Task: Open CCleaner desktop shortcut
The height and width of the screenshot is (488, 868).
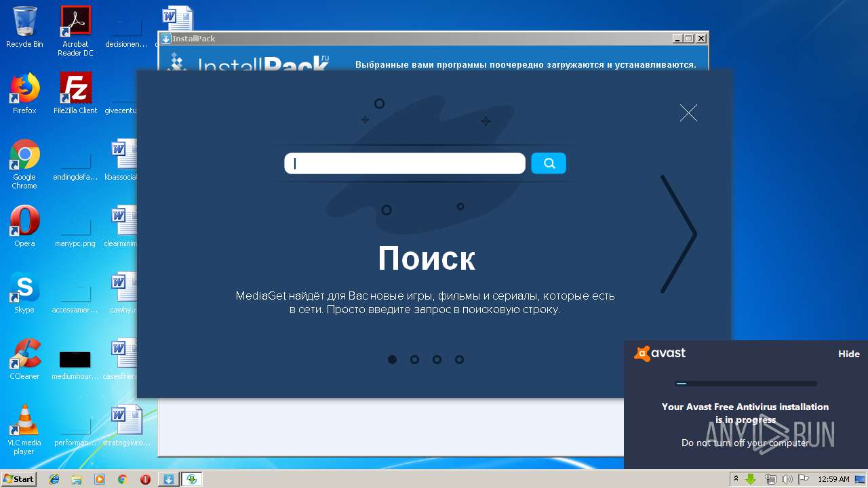Action: click(24, 359)
